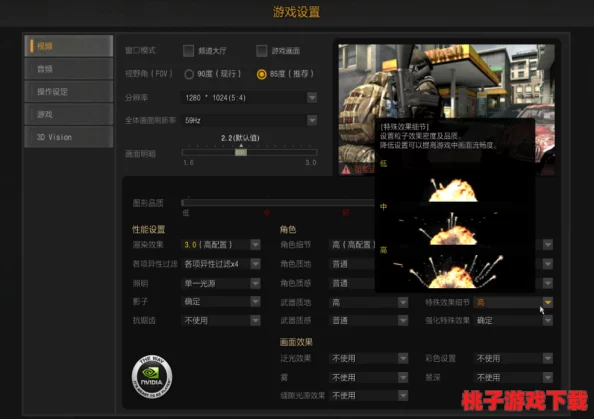594x419 pixels.
Task: Open the 彩色设置 dropdown
Action: [x=513, y=358]
